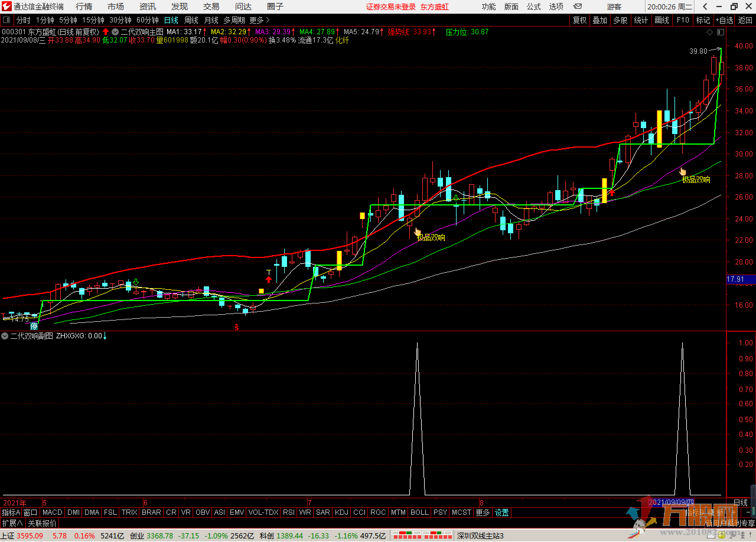
Task: Open the 多周期 view option
Action: (x=234, y=19)
